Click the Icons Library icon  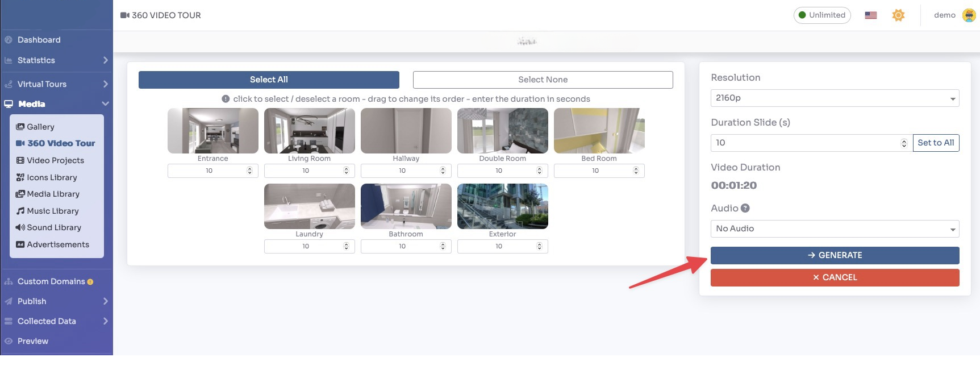pos(20,177)
